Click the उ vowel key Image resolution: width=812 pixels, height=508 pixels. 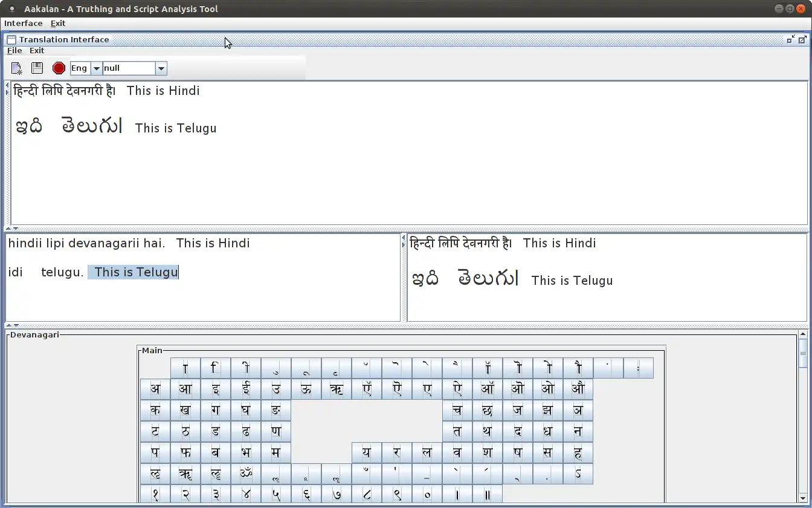click(276, 389)
